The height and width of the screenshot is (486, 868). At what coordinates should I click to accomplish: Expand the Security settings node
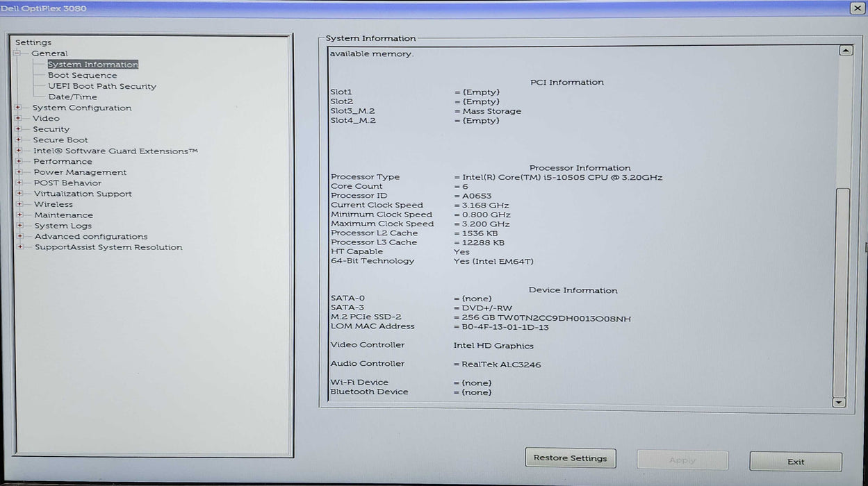(x=19, y=129)
